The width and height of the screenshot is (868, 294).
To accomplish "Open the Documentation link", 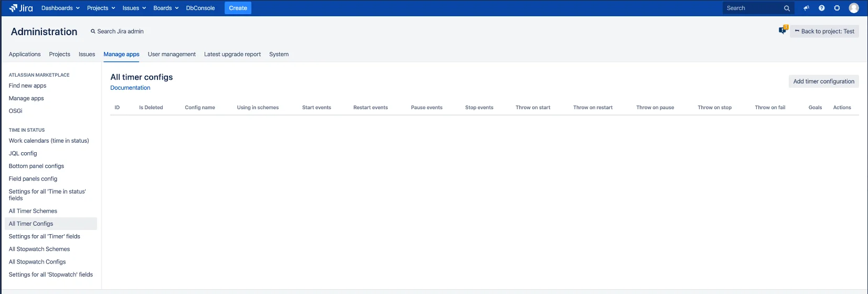I will pos(130,88).
